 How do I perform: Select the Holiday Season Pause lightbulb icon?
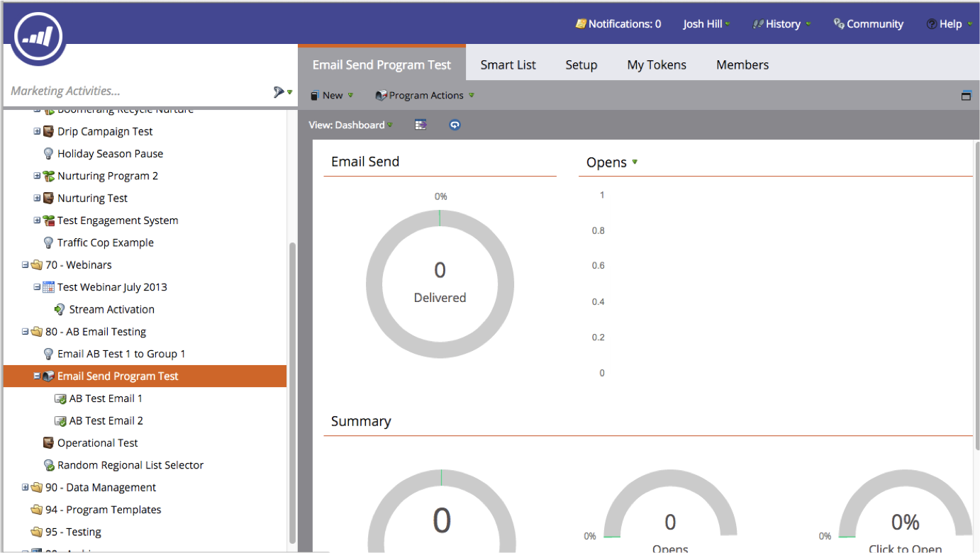[x=48, y=154]
